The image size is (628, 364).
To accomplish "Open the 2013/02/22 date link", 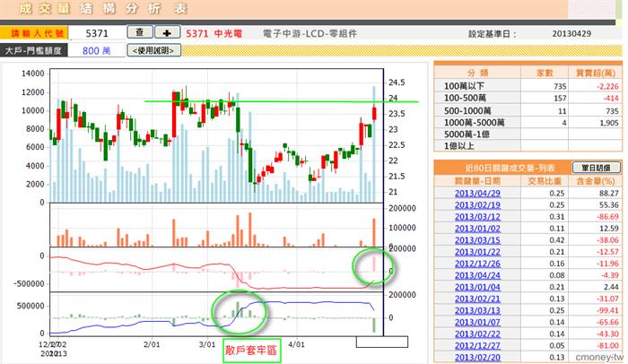I will [x=477, y=334].
